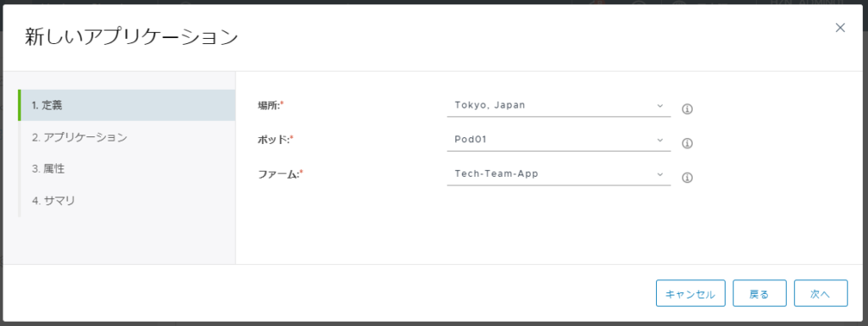Proceed with the 次へ button
Screen dimensions: 868x326
click(821, 293)
